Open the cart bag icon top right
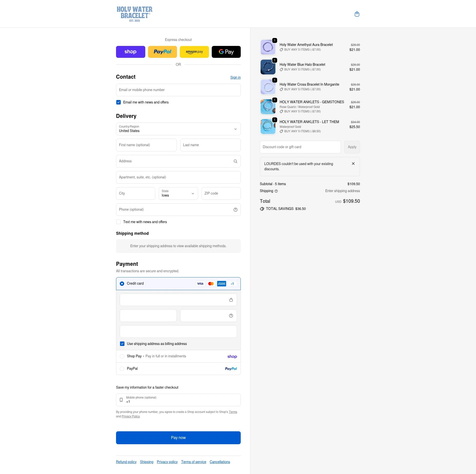This screenshot has width=476, height=474. tap(357, 14)
